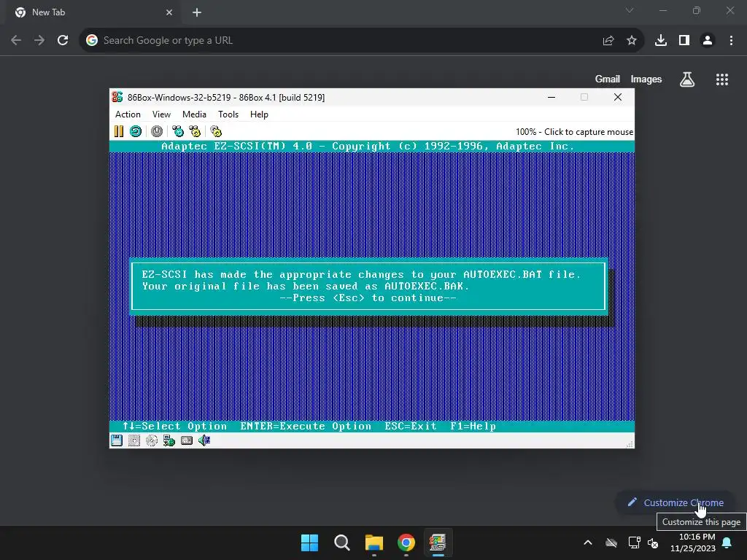The image size is (747, 560).
Task: Hard reset the 86Box machine via teal reset icon
Action: [x=136, y=131]
